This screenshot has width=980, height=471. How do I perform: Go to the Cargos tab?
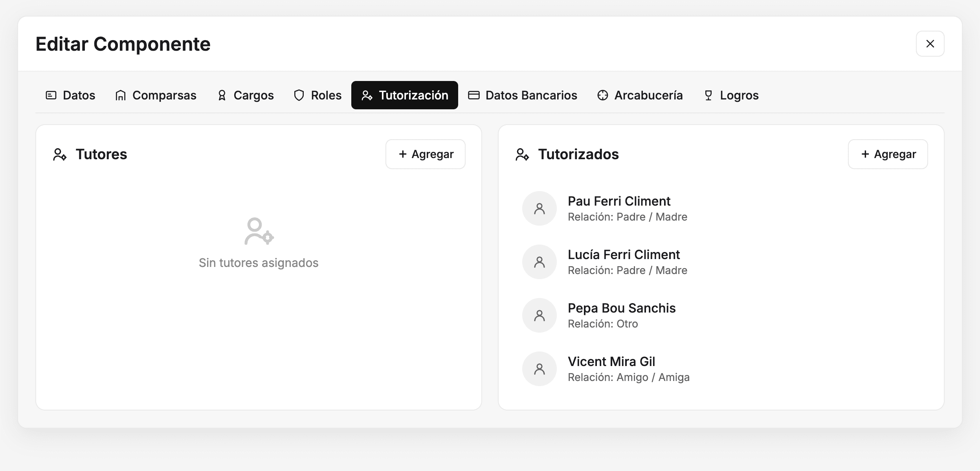245,95
